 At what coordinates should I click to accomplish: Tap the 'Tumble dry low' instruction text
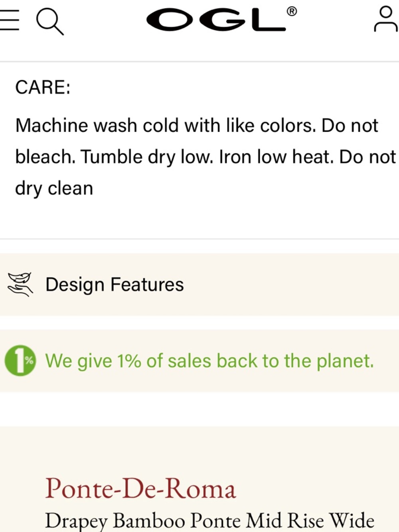coord(147,157)
